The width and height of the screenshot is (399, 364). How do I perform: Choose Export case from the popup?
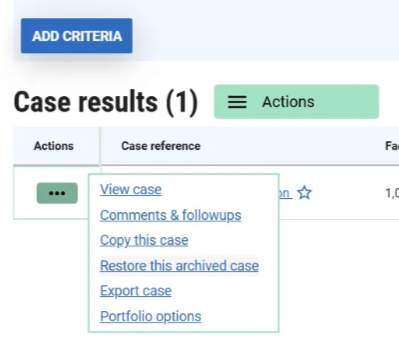click(136, 291)
